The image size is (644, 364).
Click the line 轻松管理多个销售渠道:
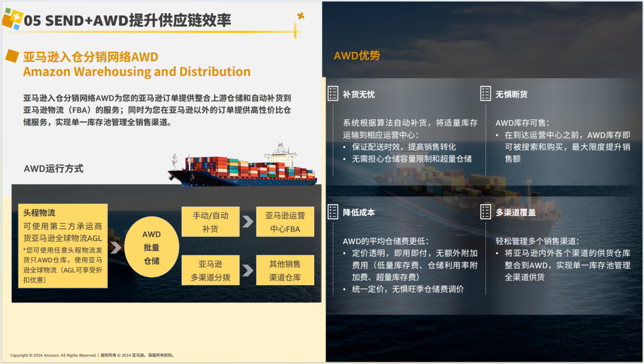click(x=537, y=241)
